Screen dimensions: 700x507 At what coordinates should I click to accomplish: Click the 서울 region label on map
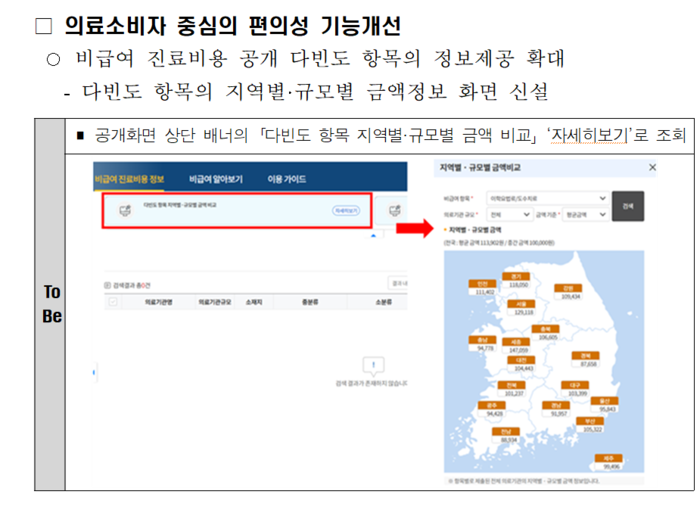click(521, 304)
